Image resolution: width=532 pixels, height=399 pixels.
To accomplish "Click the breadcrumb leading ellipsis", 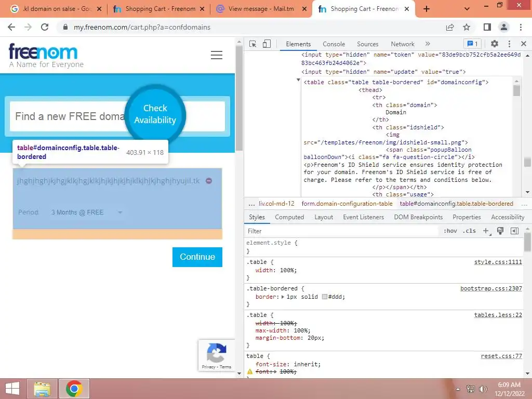I will point(251,204).
